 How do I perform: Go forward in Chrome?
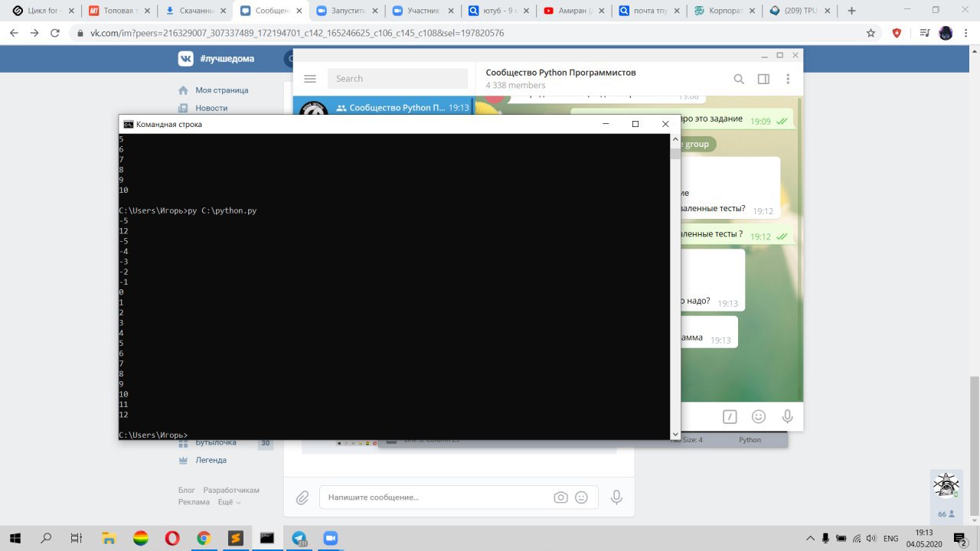[34, 34]
